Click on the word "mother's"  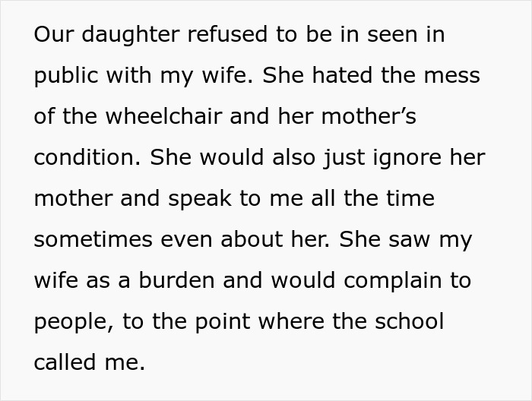pyautogui.click(x=371, y=117)
